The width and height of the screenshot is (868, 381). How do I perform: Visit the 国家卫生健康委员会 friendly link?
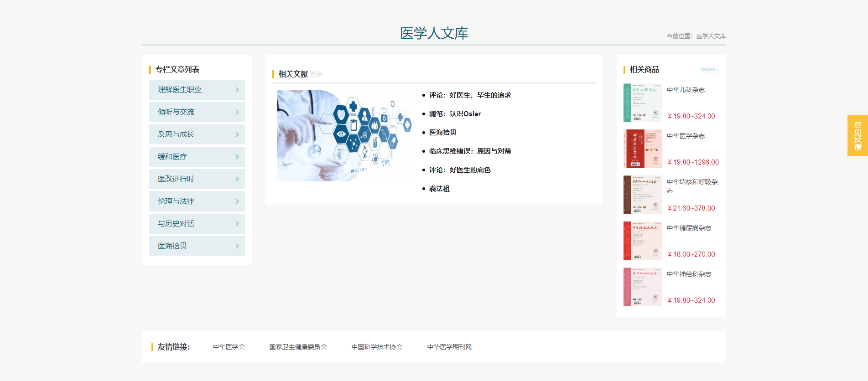click(298, 347)
